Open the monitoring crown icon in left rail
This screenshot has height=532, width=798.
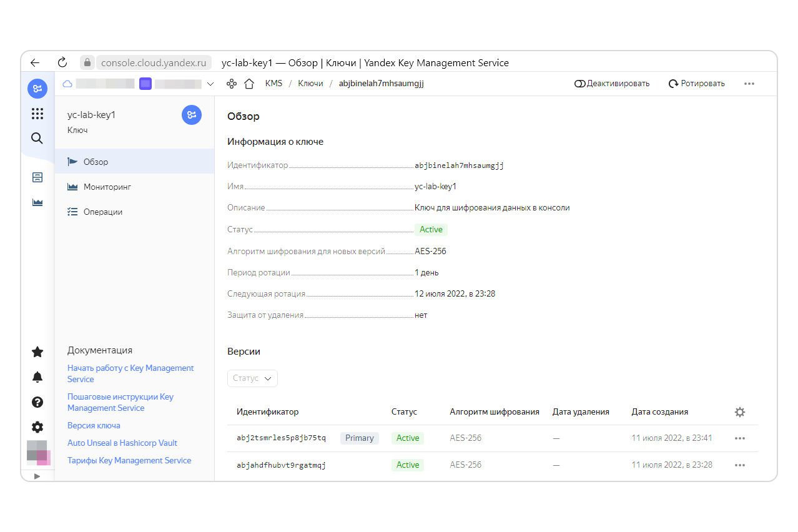[x=37, y=202]
